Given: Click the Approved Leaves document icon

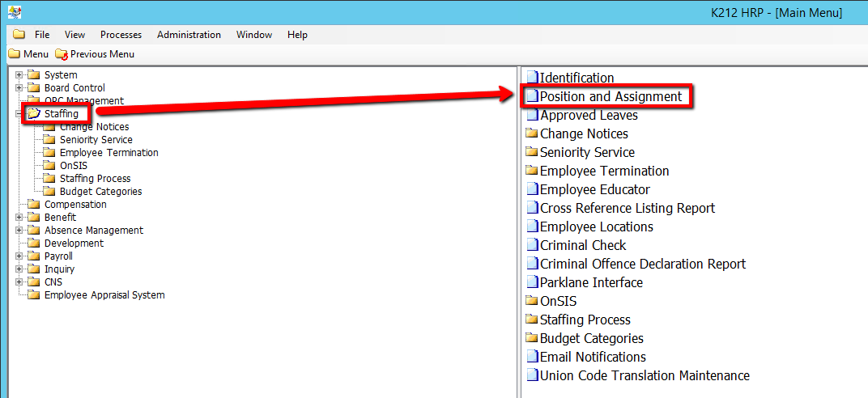Looking at the screenshot, I should 532,116.
